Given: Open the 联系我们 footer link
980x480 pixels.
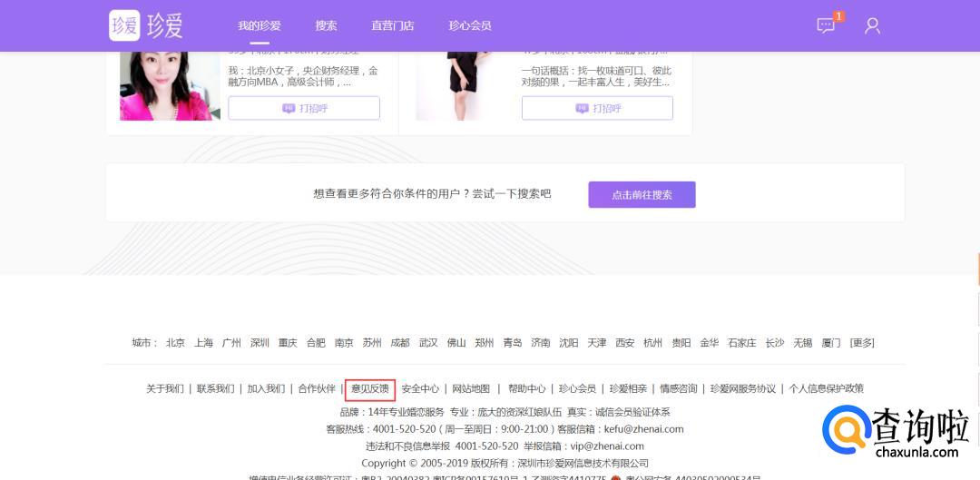Looking at the screenshot, I should [216, 388].
